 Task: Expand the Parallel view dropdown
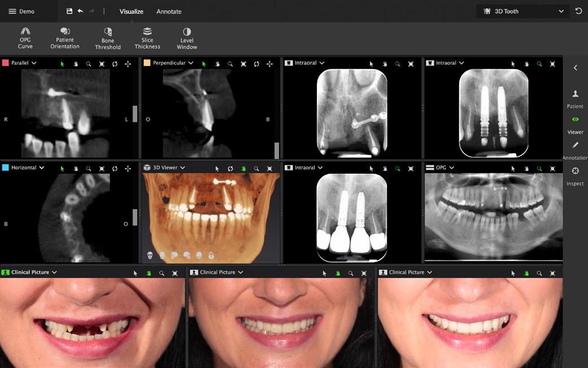point(34,63)
